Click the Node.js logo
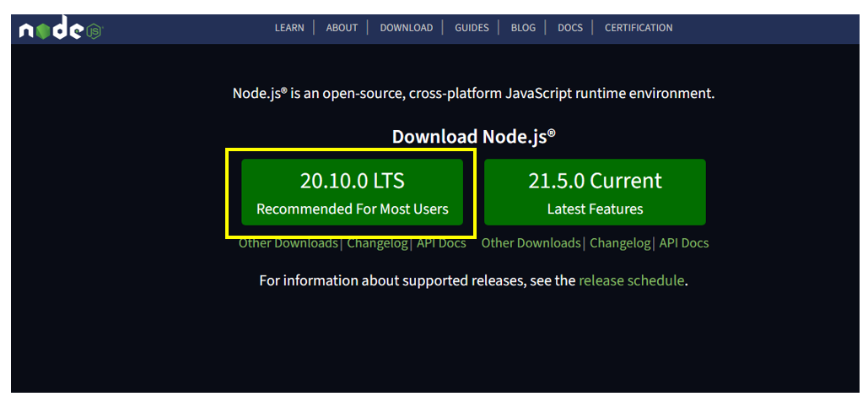Viewport: 868px width, 402px height. coord(61,29)
